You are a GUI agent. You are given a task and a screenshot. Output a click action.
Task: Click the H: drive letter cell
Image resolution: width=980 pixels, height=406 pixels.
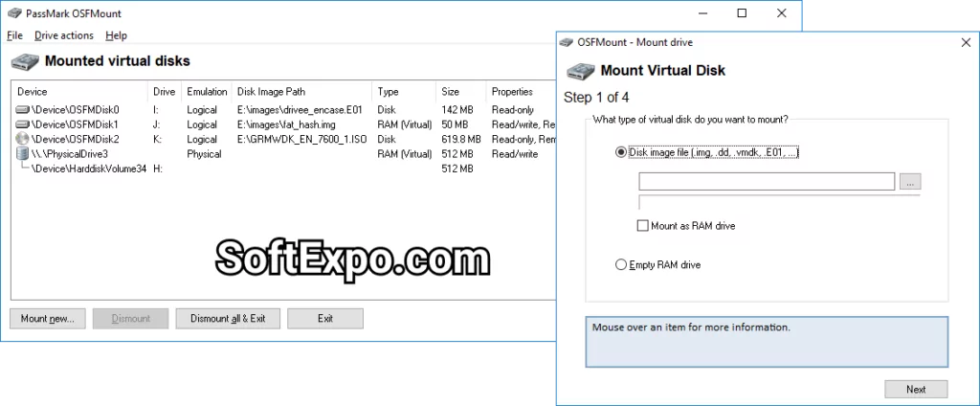tap(158, 169)
